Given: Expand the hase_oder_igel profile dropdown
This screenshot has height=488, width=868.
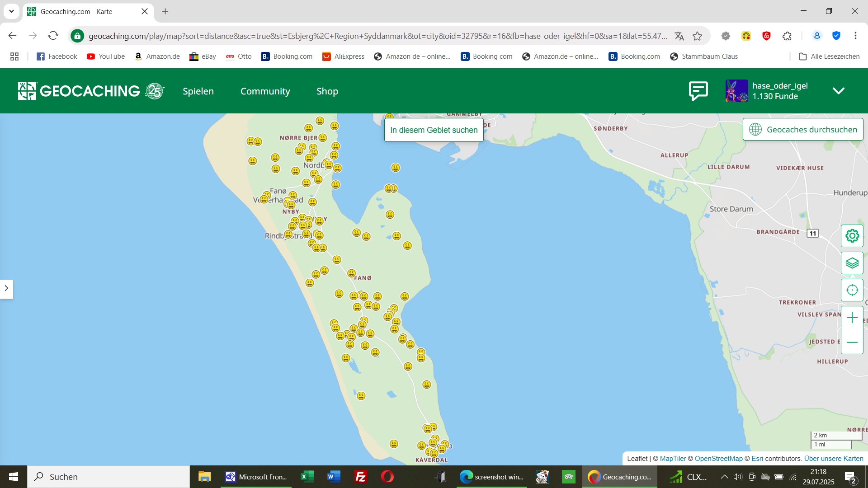Looking at the screenshot, I should click(x=839, y=91).
